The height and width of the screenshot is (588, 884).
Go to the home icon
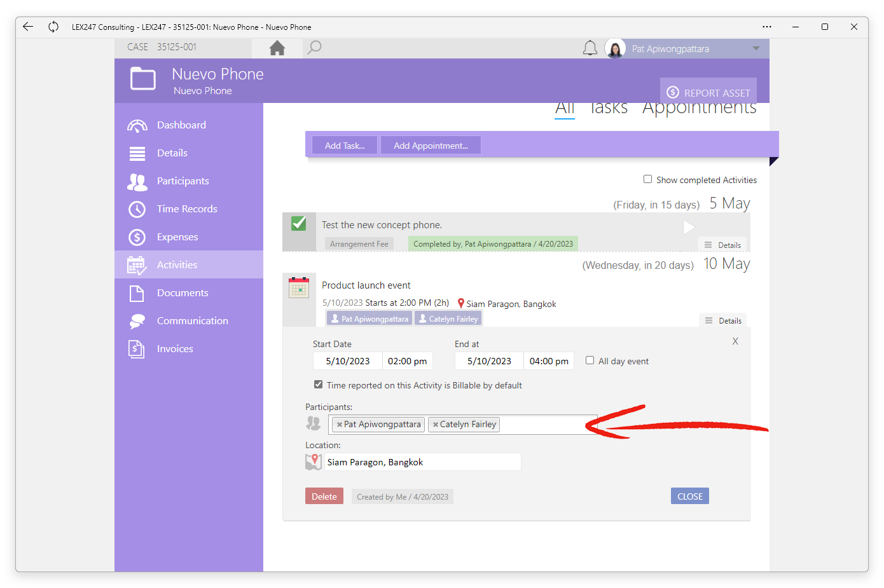(277, 48)
